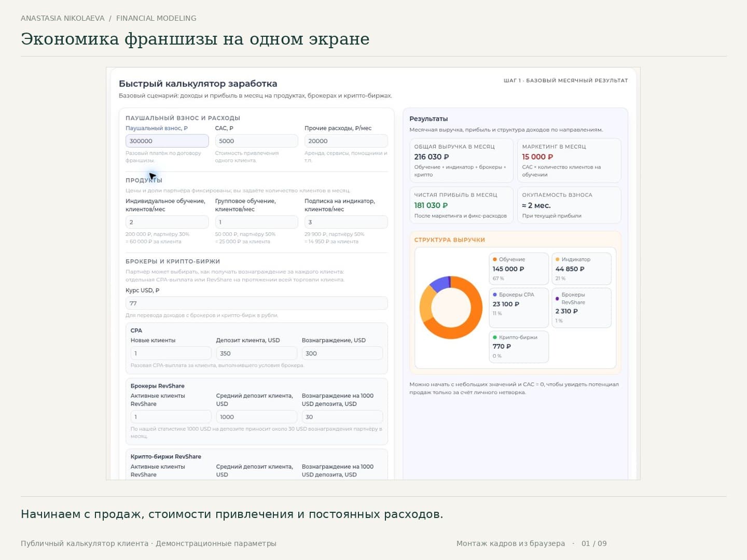Click the ANASTASIA NIKOLAEVA breadcrumb
This screenshot has height=560, width=747.
pyautogui.click(x=63, y=18)
